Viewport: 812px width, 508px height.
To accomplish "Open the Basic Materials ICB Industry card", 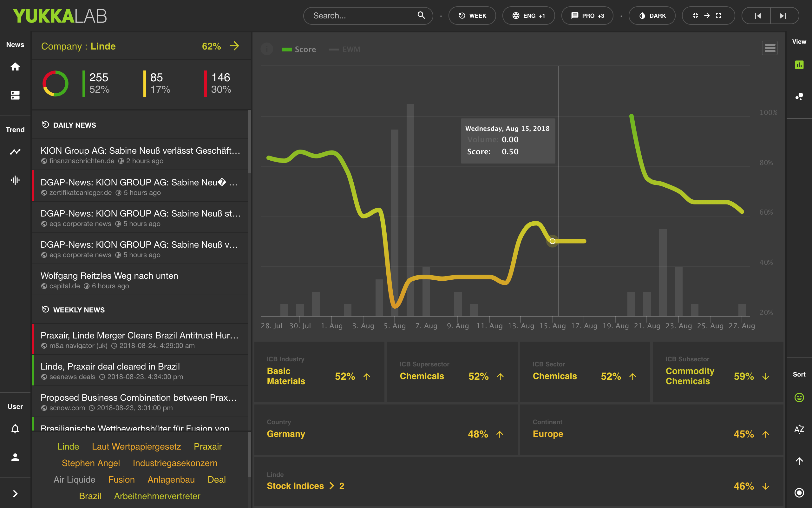I will pos(319,372).
